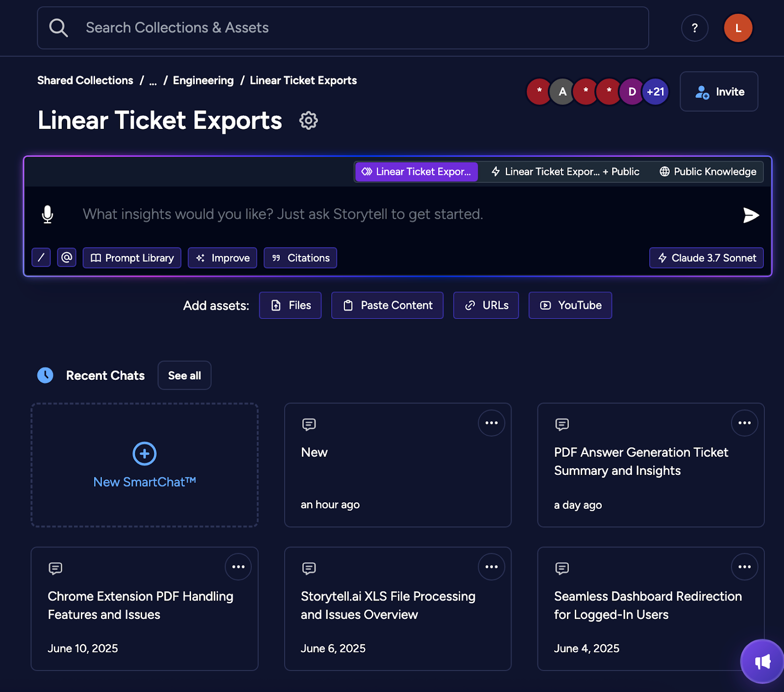
Task: Open the +21 members avatar
Action: pos(655,92)
